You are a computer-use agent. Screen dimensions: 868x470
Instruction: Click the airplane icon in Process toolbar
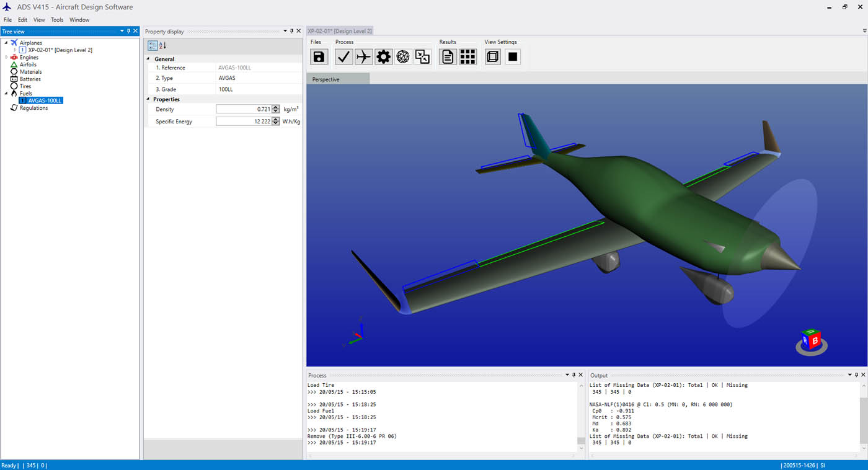(364, 57)
